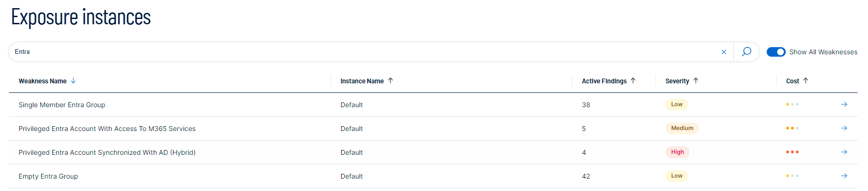868x191 pixels.
Task: Select Privileged Entra Account Synchronized With AD
Action: tap(107, 152)
